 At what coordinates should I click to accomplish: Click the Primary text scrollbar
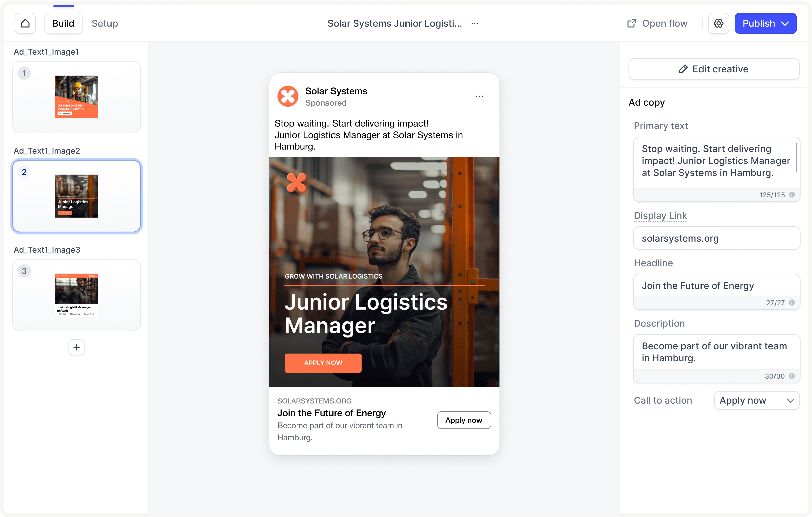[x=796, y=157]
